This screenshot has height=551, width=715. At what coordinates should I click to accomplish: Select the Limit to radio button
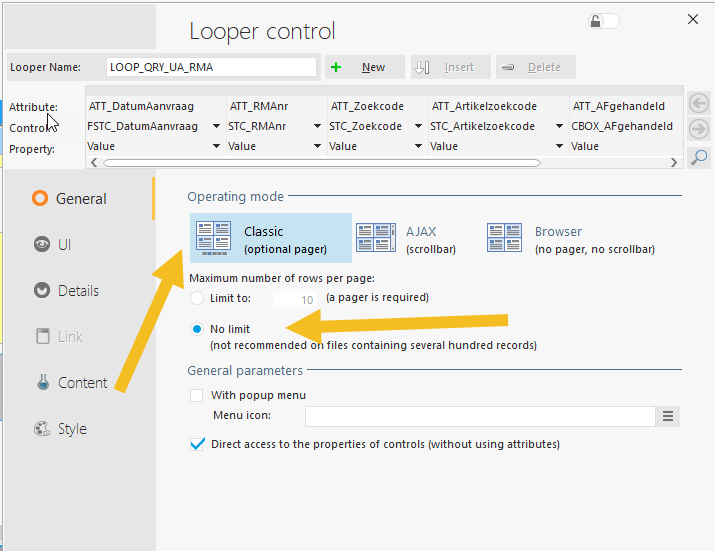[x=197, y=298]
